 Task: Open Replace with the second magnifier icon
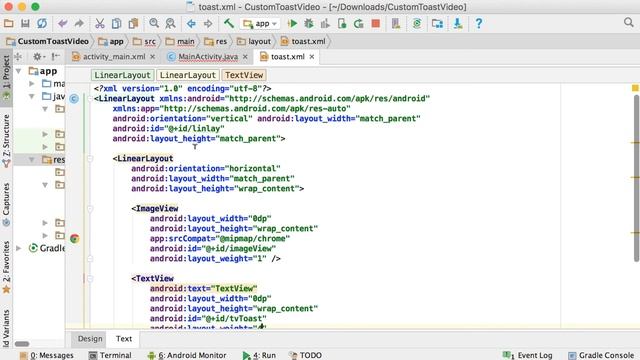(x=170, y=24)
